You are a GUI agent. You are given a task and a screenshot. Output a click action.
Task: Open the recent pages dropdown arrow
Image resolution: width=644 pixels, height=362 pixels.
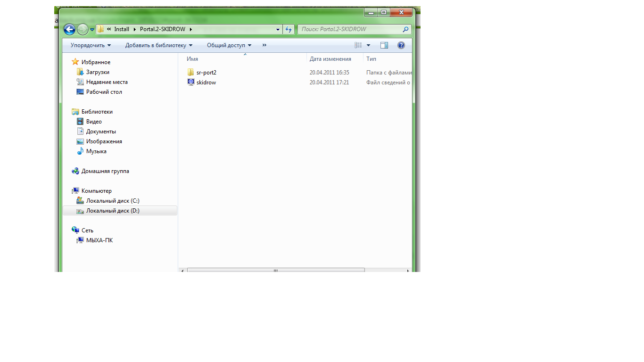coord(92,30)
